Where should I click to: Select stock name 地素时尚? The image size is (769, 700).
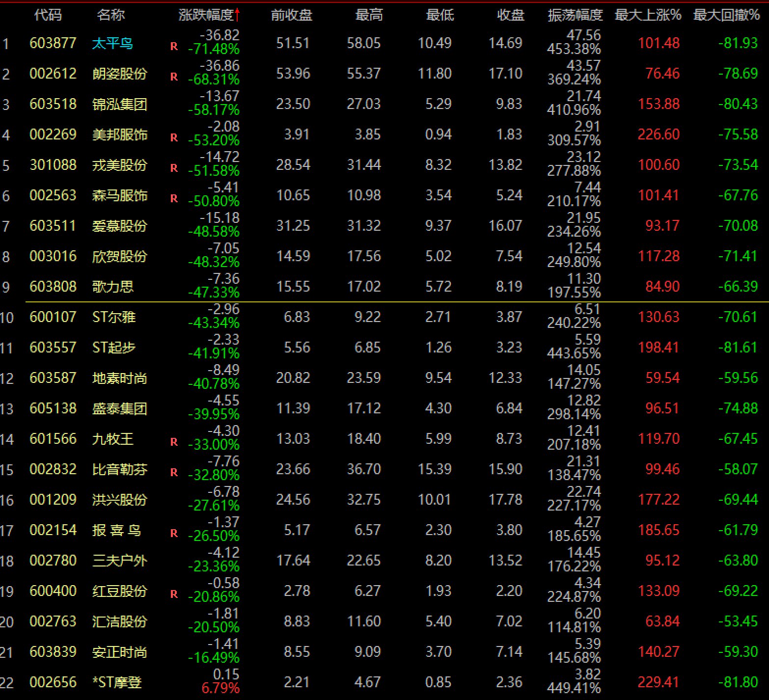[120, 378]
